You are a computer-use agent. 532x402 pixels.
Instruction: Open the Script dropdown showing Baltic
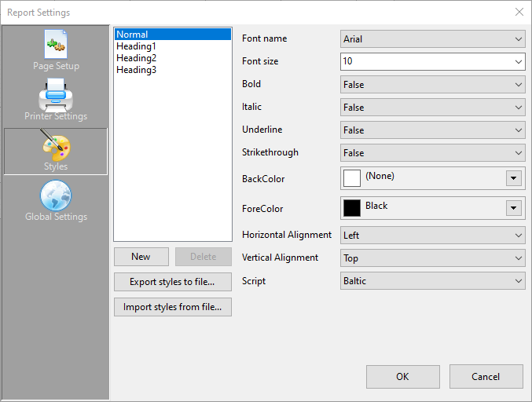[x=432, y=280]
